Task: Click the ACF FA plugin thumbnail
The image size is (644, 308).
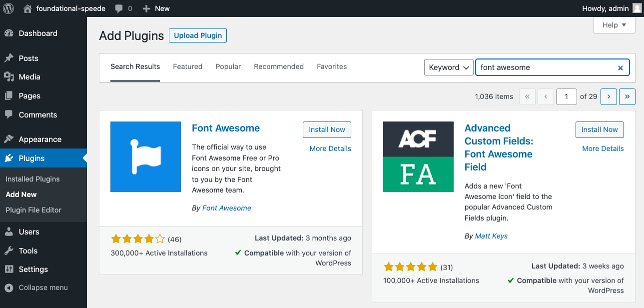Action: [418, 157]
